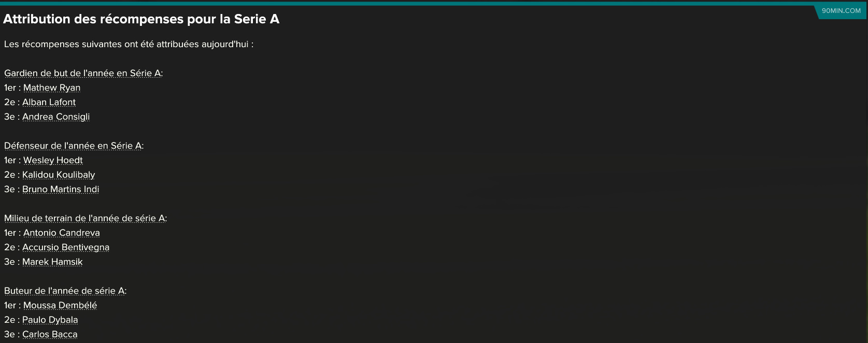Screen dimensions: 868x343
Task: Open the Milieu de terrain de l'année award
Action: pos(85,218)
